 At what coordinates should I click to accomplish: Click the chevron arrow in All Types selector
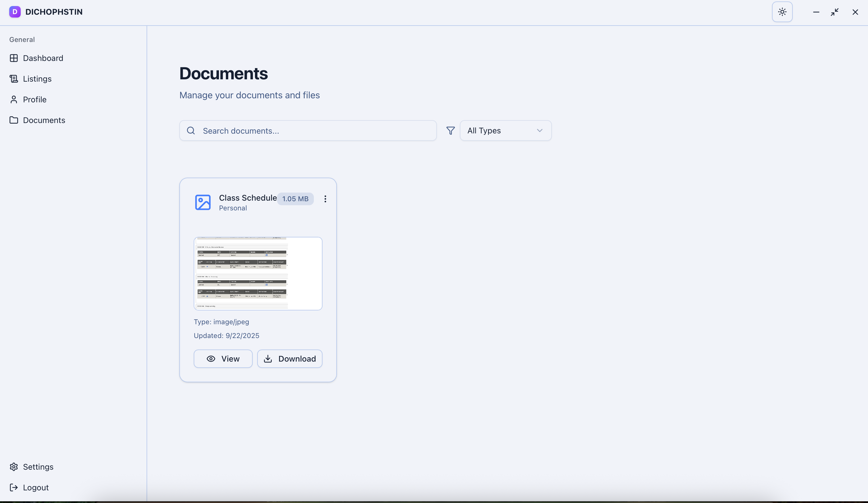click(539, 130)
